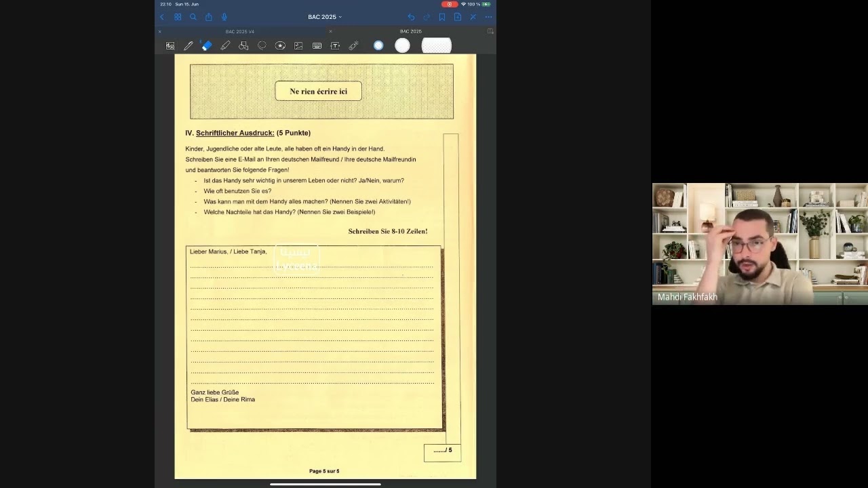Open the more options ellipsis menu
This screenshot has width=868, height=488.
(488, 17)
